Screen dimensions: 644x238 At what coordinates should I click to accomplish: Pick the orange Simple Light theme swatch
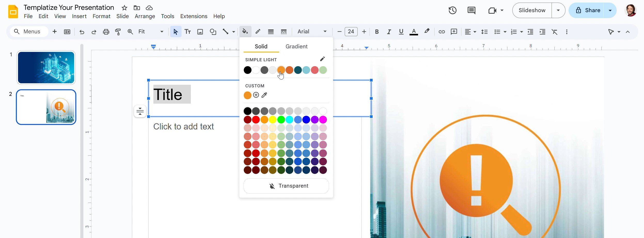pyautogui.click(x=281, y=70)
